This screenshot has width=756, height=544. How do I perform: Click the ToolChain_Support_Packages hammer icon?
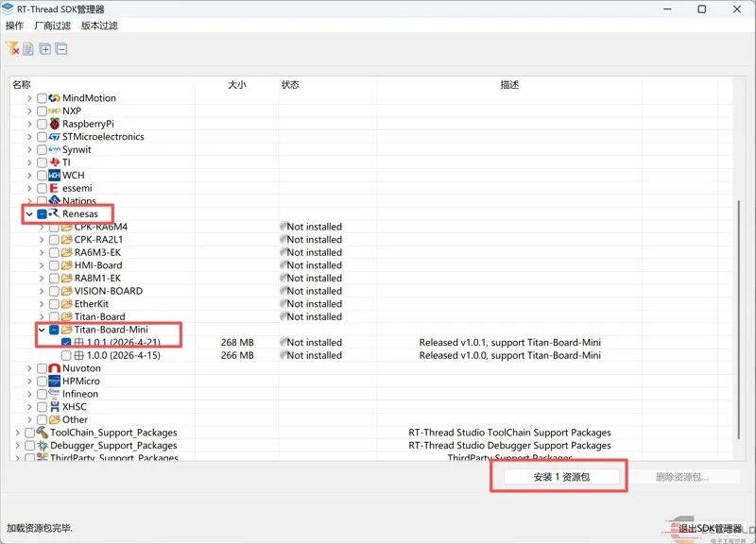point(43,433)
